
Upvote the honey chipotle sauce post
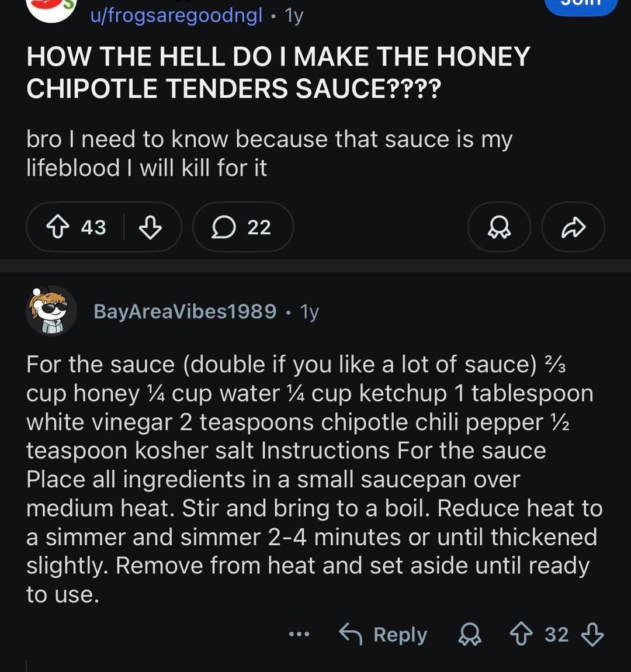click(x=57, y=227)
